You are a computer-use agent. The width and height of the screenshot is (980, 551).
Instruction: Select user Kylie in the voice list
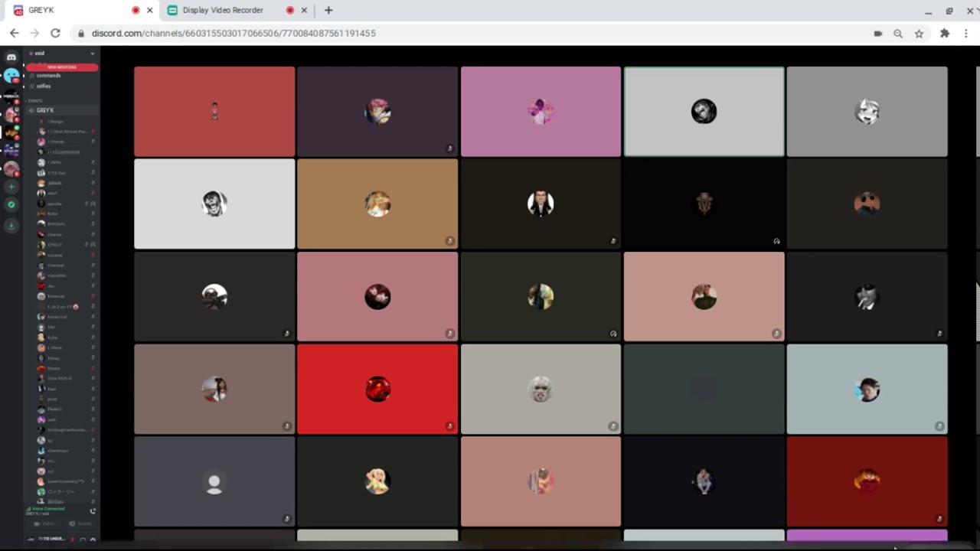click(64, 337)
